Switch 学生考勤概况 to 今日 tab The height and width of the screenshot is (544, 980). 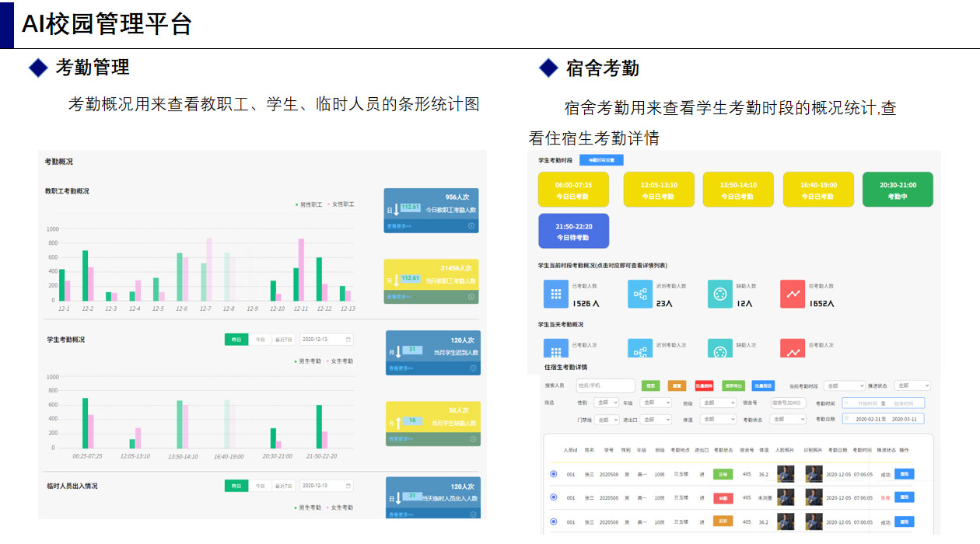coord(261,340)
